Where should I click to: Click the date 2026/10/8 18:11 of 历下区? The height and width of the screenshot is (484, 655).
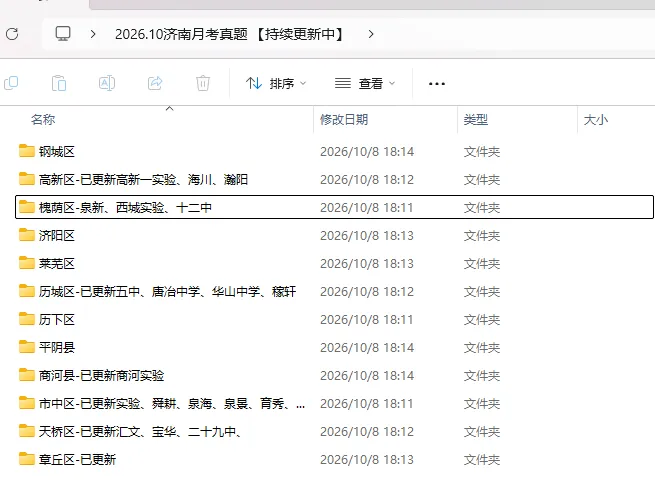[x=367, y=319]
